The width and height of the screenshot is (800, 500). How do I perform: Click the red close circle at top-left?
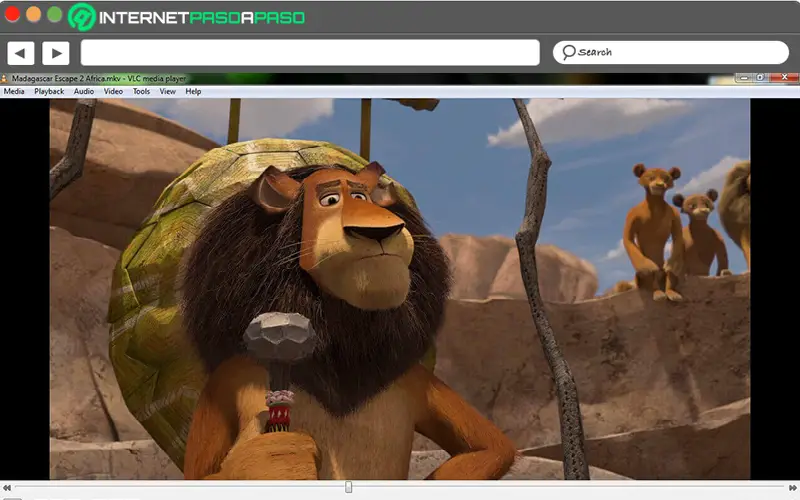pos(12,14)
